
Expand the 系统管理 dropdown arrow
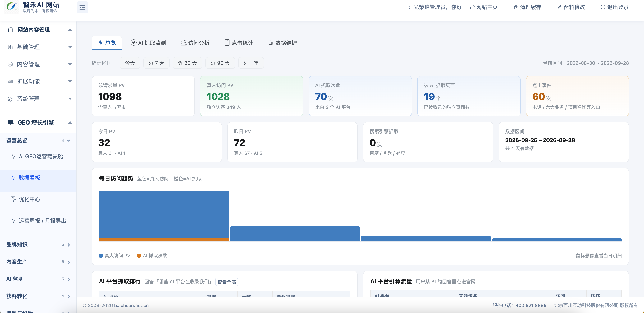(70, 99)
